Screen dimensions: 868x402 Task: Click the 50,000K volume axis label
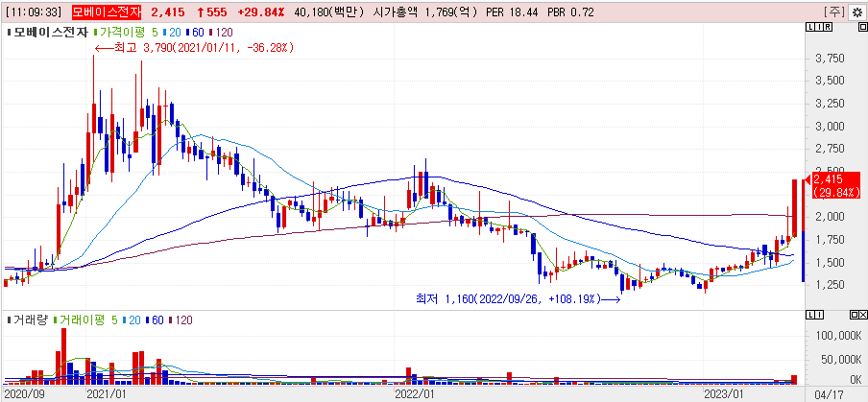[x=839, y=360]
